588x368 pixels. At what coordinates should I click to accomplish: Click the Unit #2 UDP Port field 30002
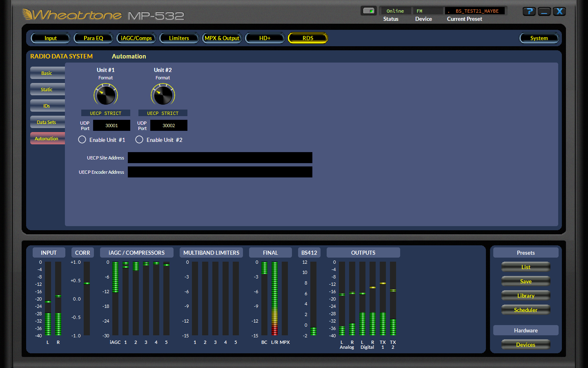point(169,126)
